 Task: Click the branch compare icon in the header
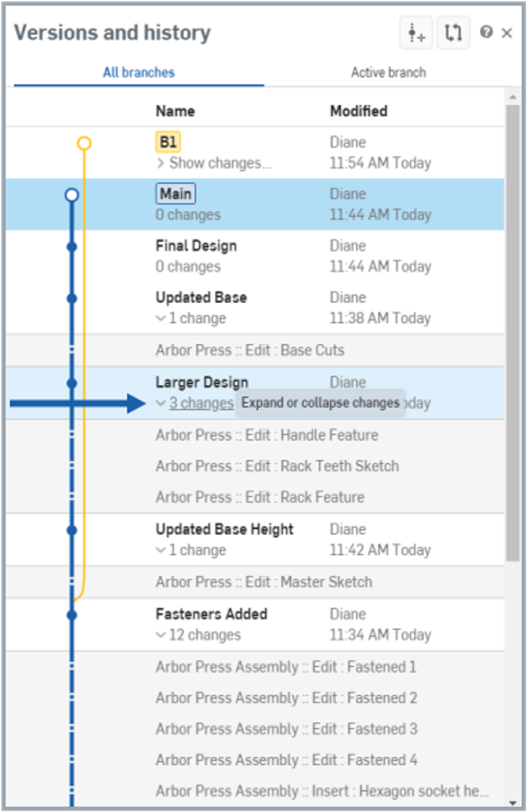coord(453,33)
